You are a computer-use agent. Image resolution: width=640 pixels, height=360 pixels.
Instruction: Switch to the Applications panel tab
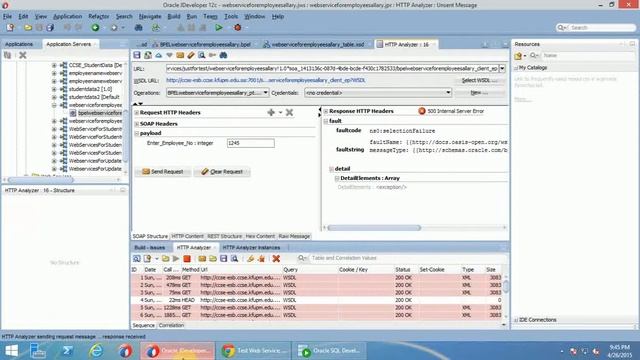coord(19,44)
